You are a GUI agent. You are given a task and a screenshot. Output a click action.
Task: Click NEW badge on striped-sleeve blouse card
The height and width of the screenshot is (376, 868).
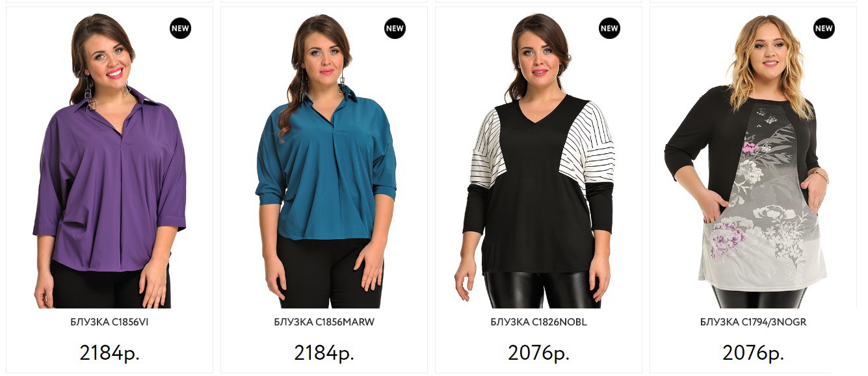(x=609, y=29)
